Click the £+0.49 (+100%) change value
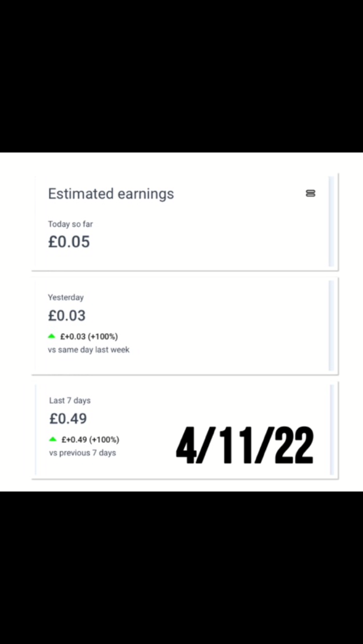This screenshot has width=363, height=644. [x=90, y=439]
